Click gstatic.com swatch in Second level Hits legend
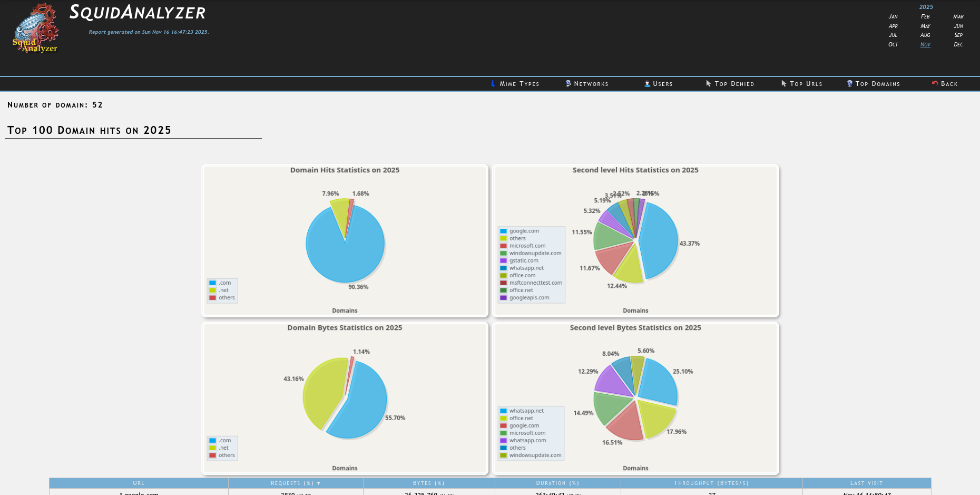 tap(504, 261)
